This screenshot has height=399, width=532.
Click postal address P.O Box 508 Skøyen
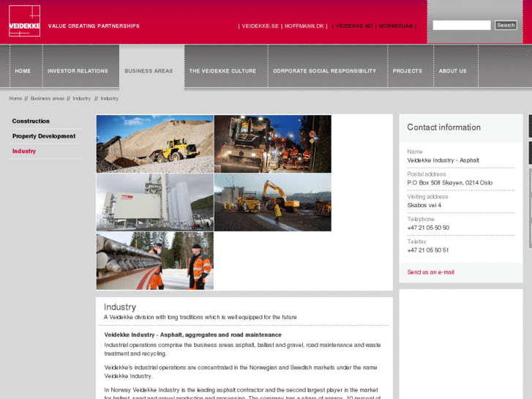coord(450,183)
